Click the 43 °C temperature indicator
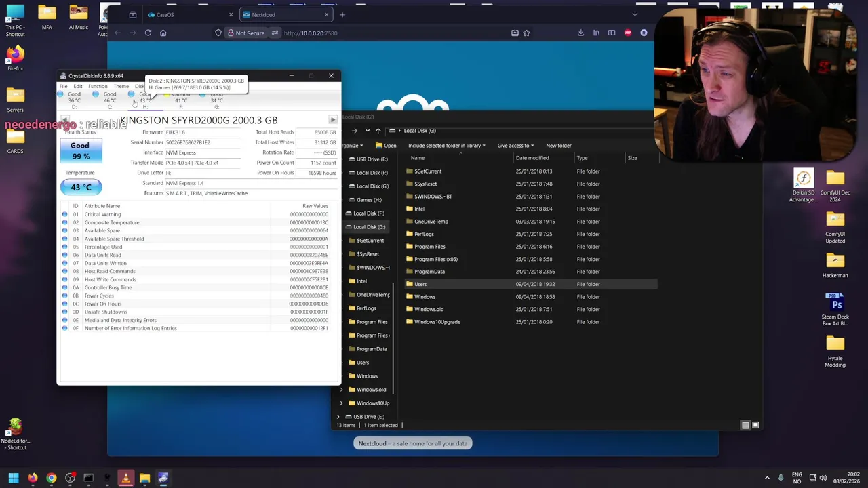 pyautogui.click(x=80, y=187)
